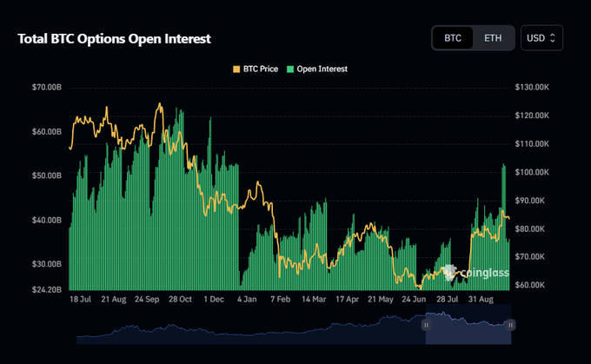Click the '$80.00K' right axis value
This screenshot has height=364, width=591.
point(529,228)
